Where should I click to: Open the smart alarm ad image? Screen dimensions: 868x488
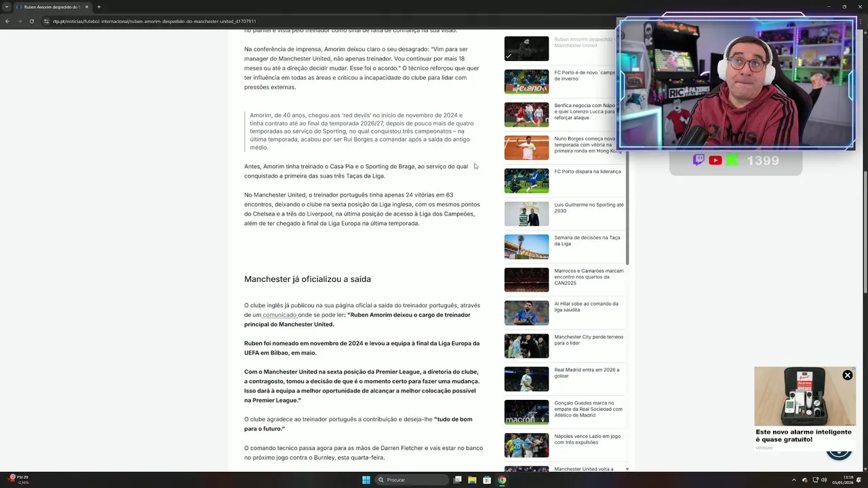(x=805, y=396)
